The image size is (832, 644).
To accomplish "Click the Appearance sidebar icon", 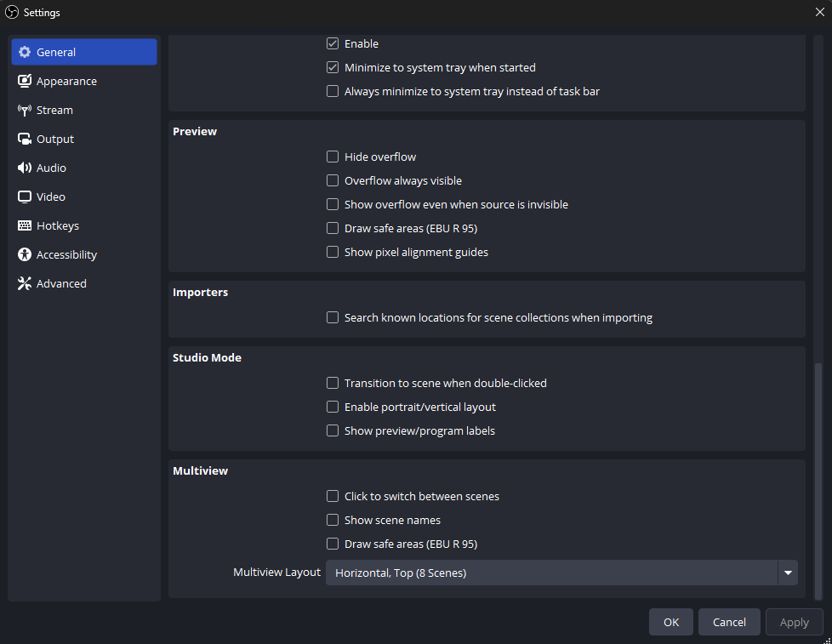I will [25, 81].
